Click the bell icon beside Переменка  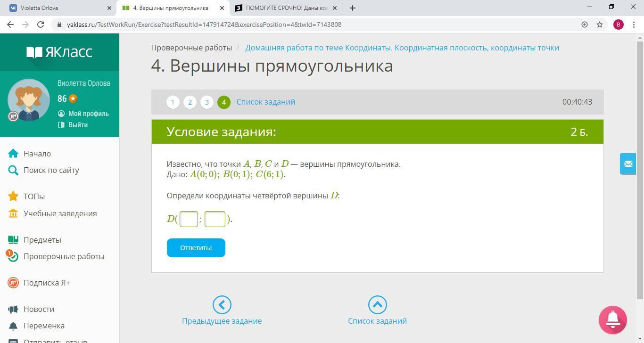tap(13, 326)
